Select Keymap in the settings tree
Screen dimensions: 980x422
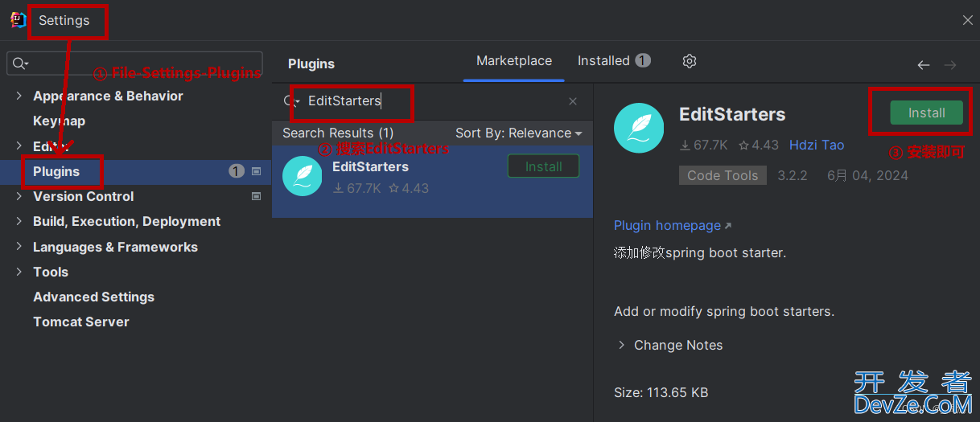click(x=59, y=121)
